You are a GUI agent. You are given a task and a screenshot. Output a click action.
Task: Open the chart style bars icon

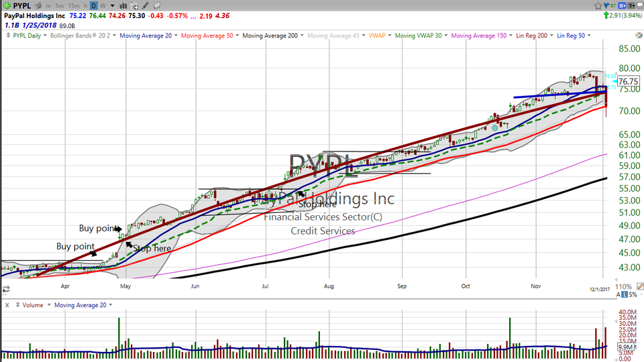[123, 6]
